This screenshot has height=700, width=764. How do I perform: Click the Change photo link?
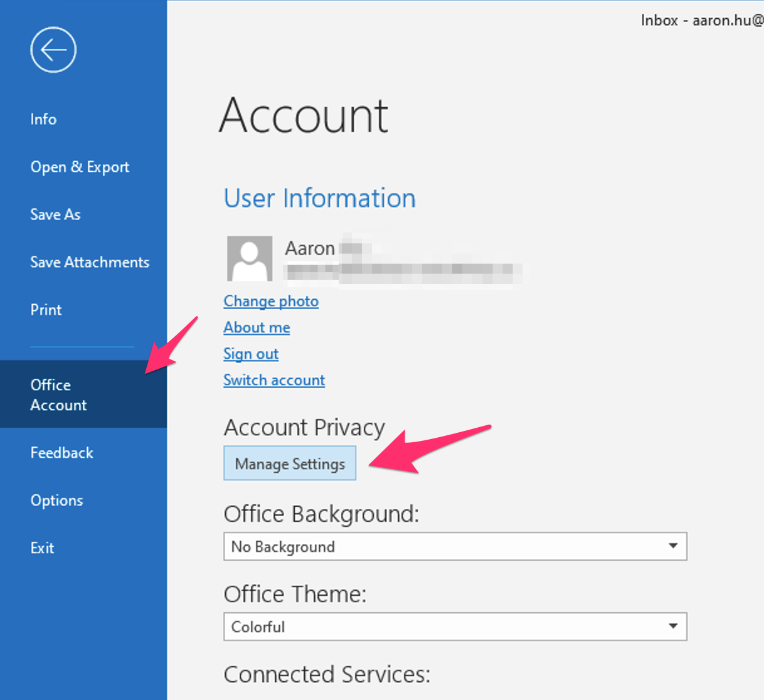[270, 301]
